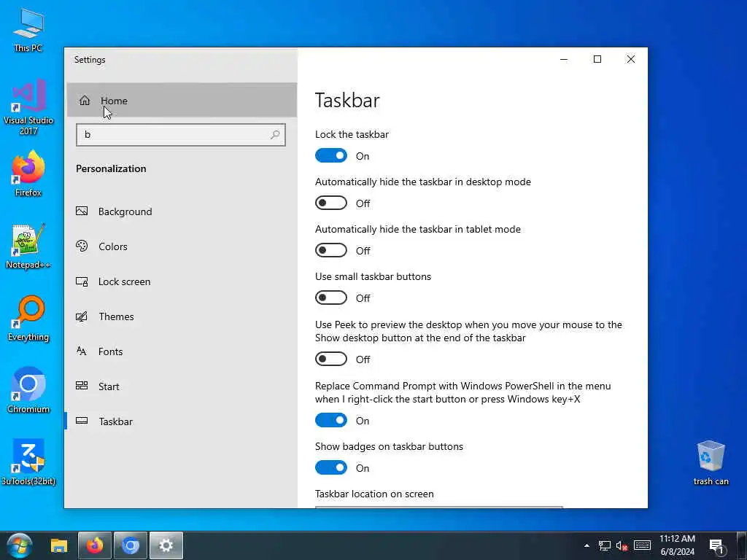Open the muted volume tray icon
The height and width of the screenshot is (560, 747).
click(622, 545)
